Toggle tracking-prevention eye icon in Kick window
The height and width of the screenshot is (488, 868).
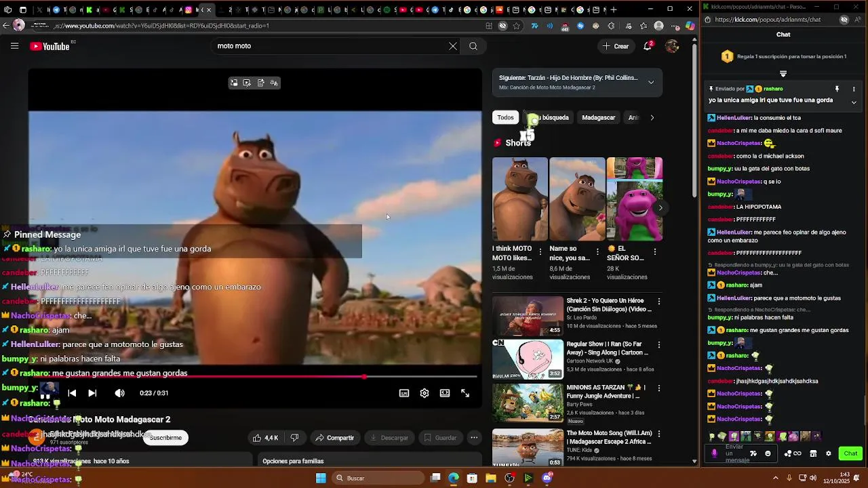point(844,20)
